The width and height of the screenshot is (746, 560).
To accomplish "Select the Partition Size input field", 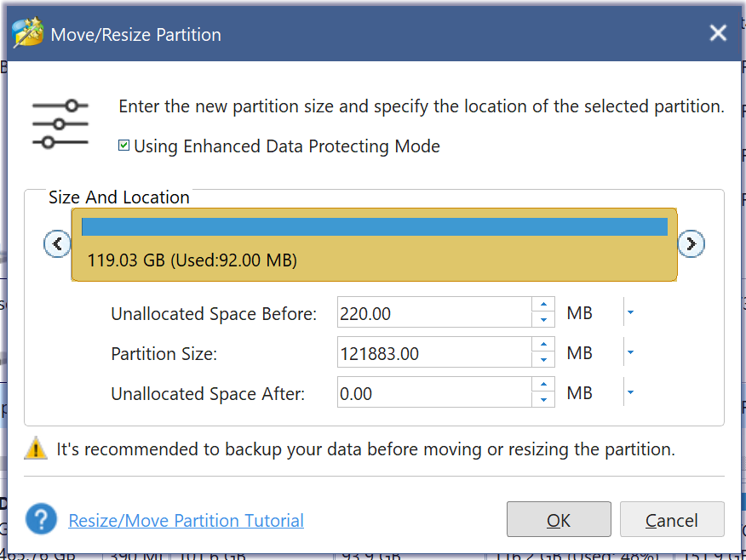I will [434, 351].
